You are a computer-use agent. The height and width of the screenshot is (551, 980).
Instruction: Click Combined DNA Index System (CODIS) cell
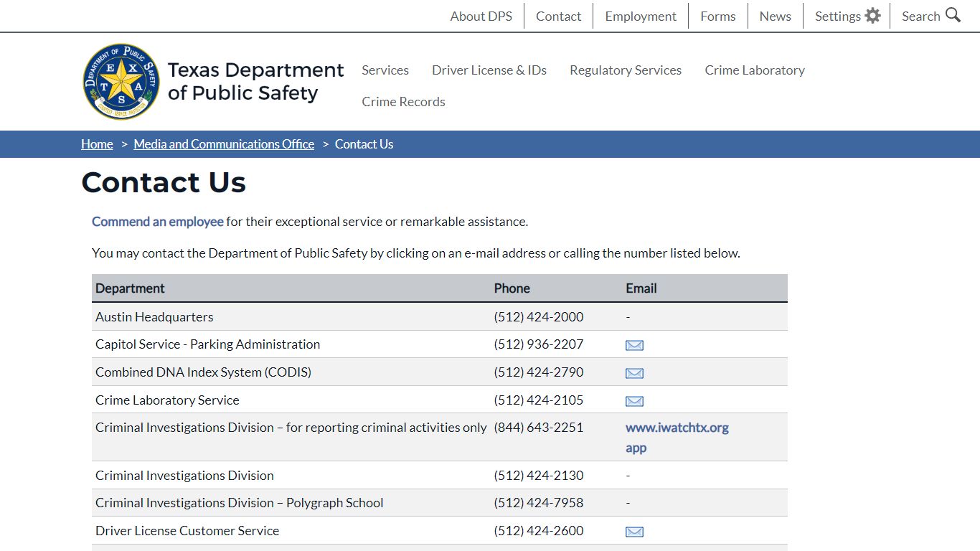click(x=203, y=372)
